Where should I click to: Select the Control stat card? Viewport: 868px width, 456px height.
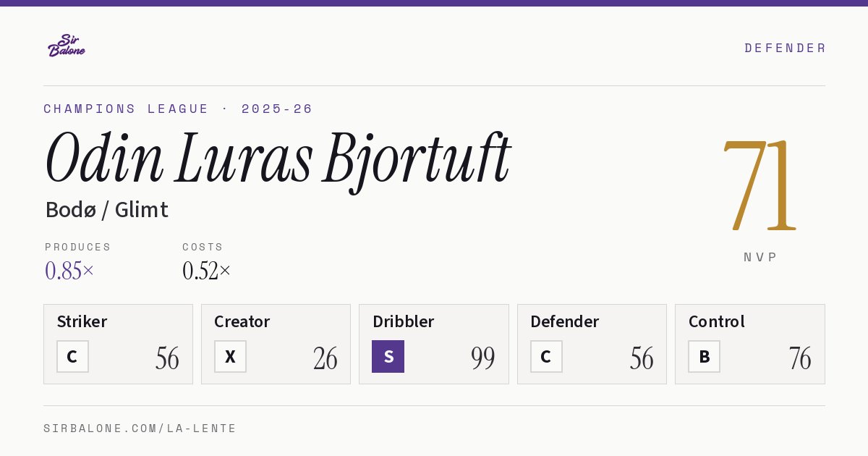pyautogui.click(x=750, y=344)
